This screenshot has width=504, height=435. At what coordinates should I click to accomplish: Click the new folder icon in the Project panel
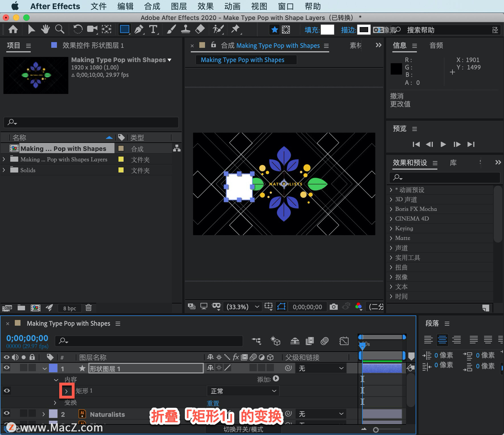21,308
